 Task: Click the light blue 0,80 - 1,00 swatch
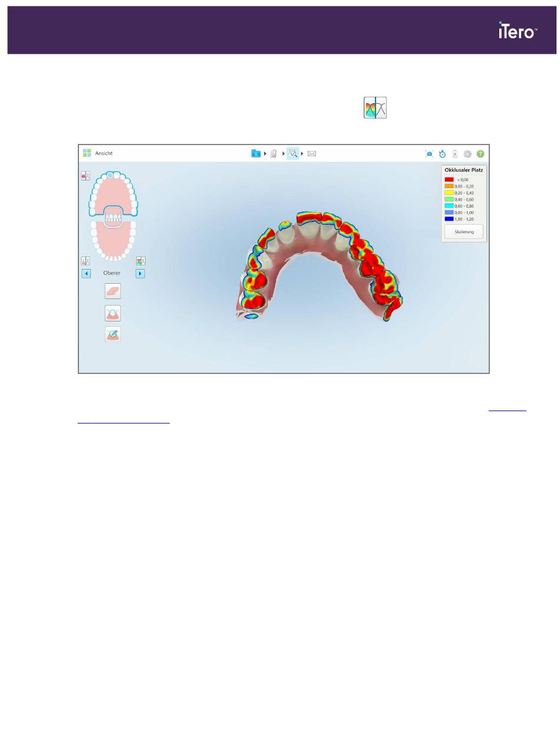tap(449, 212)
